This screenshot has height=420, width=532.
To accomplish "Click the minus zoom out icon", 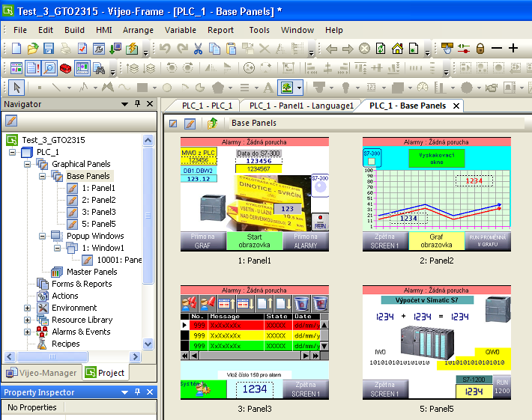I will 497,48.
